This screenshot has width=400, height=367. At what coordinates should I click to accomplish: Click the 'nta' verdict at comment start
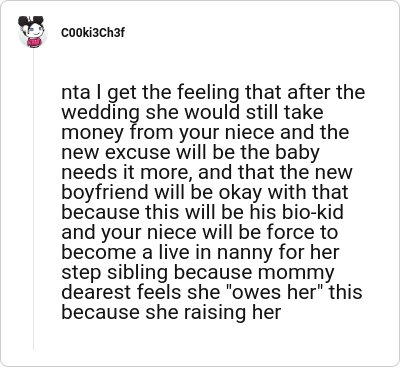(76, 93)
